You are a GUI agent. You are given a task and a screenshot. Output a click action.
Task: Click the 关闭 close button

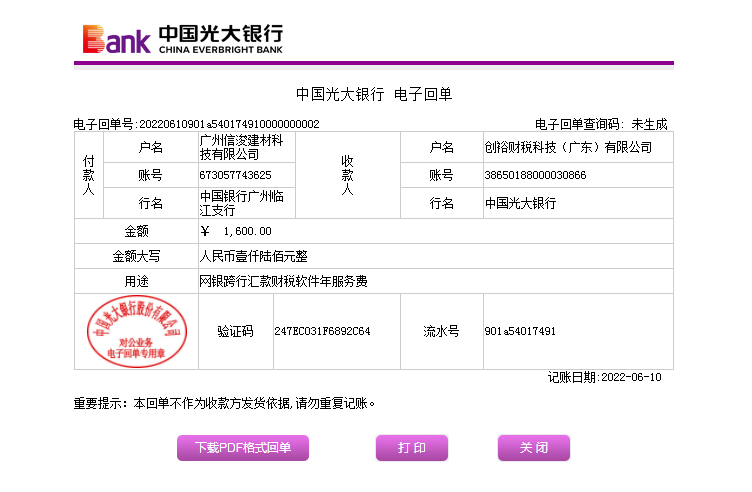[534, 448]
